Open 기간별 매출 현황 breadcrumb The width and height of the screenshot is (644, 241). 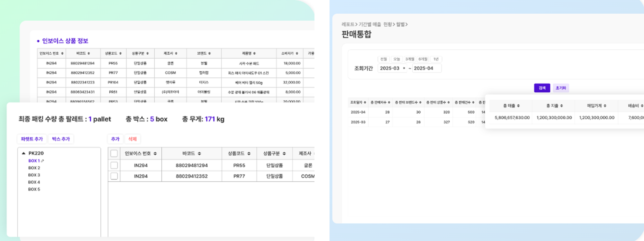[375, 24]
